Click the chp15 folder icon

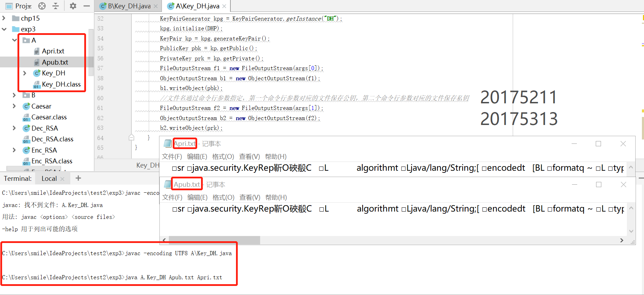click(x=16, y=18)
